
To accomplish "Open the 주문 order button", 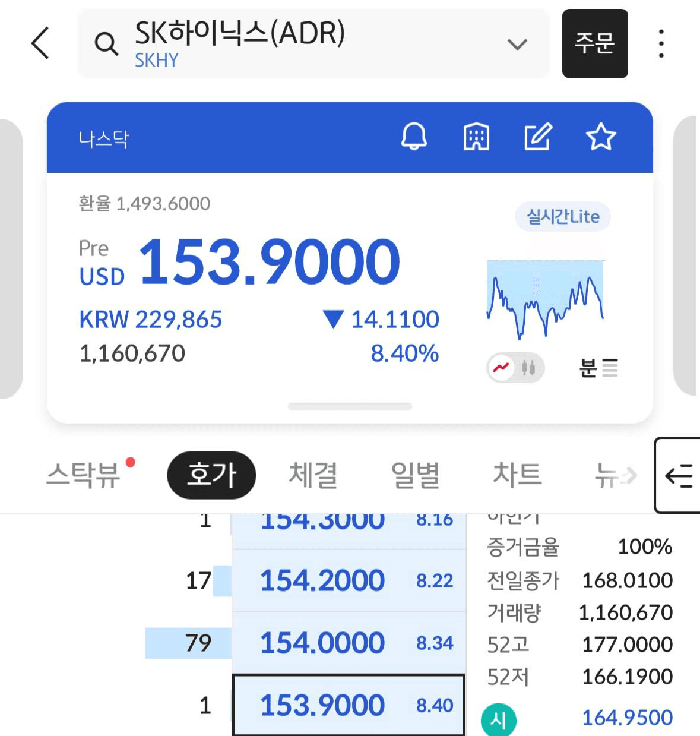I will (x=595, y=43).
